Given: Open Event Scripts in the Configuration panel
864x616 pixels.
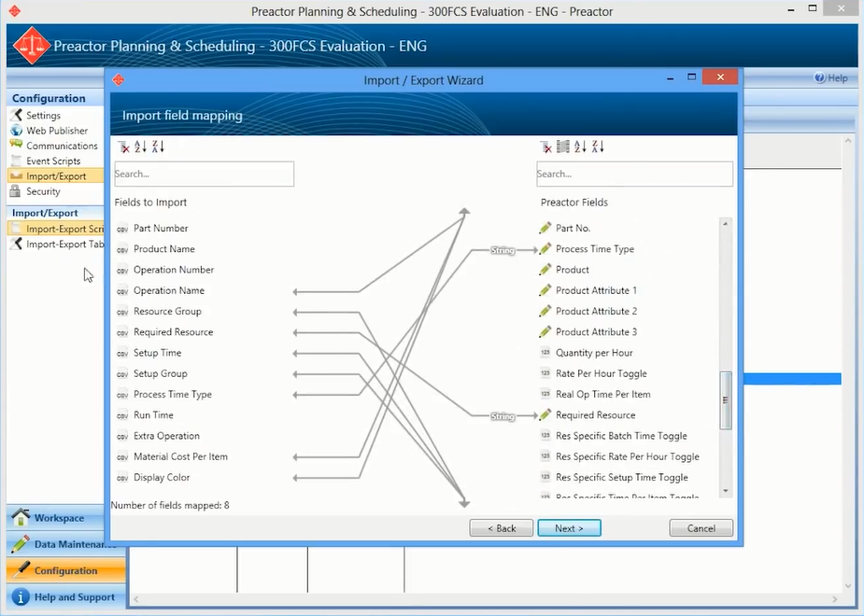Looking at the screenshot, I should pos(53,161).
